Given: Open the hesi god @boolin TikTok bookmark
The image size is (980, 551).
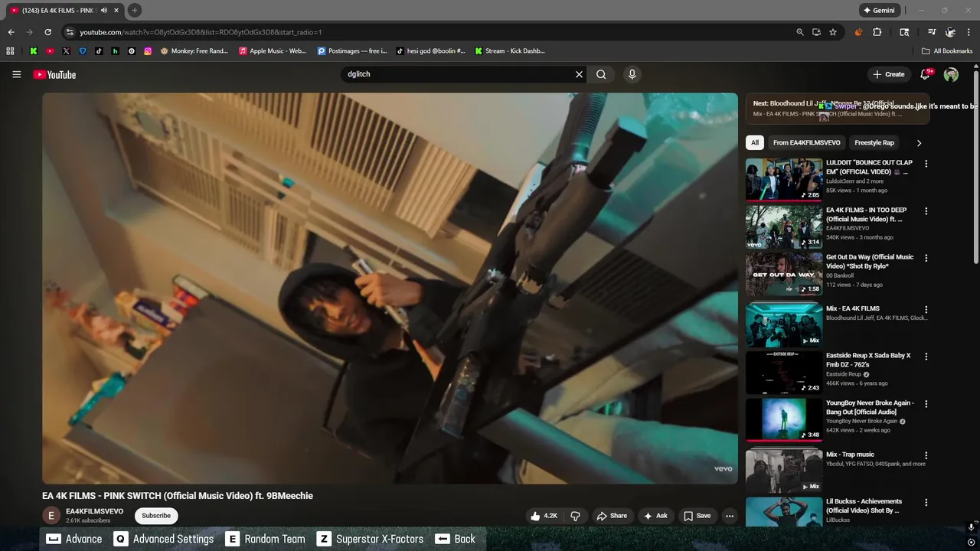Looking at the screenshot, I should (431, 51).
